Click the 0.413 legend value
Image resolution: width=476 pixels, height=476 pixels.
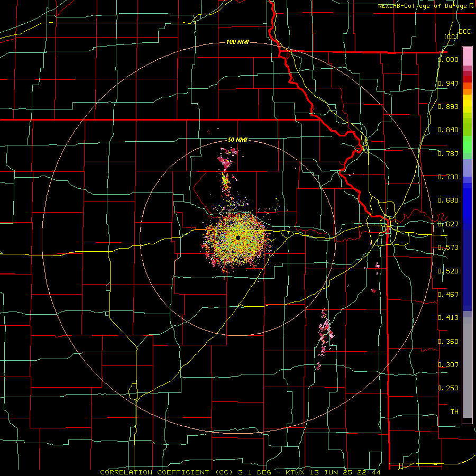coord(448,318)
